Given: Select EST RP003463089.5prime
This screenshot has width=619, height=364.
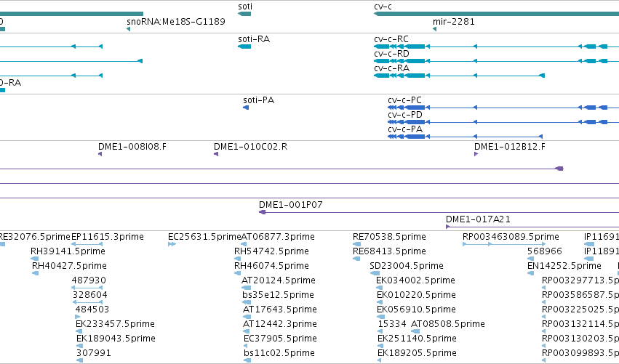Looking at the screenshot, I should click(511, 237).
